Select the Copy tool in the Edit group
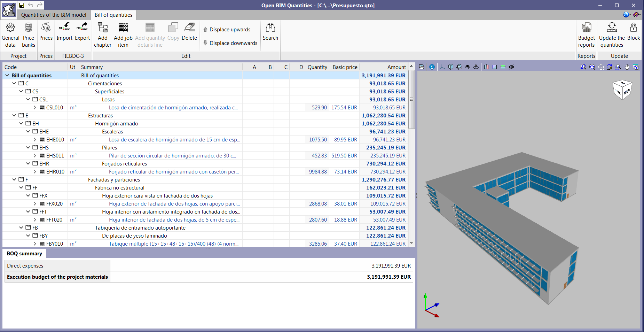Viewport: 644px width, 332px height. [173, 33]
